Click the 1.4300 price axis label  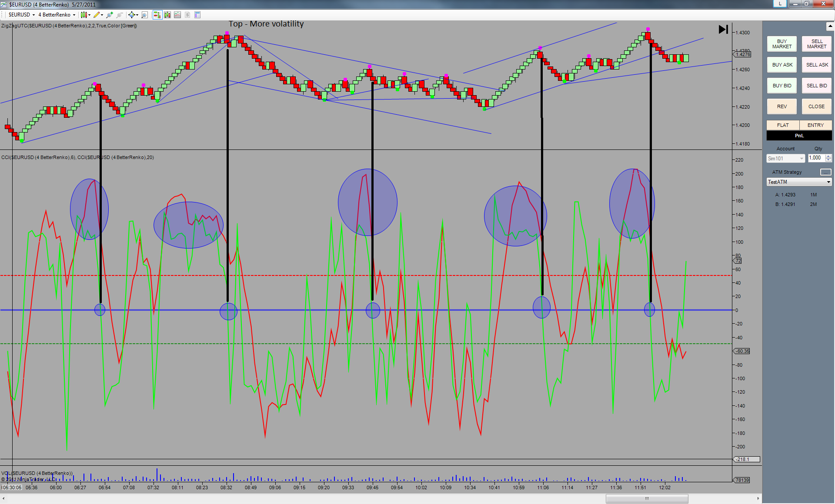coord(742,33)
